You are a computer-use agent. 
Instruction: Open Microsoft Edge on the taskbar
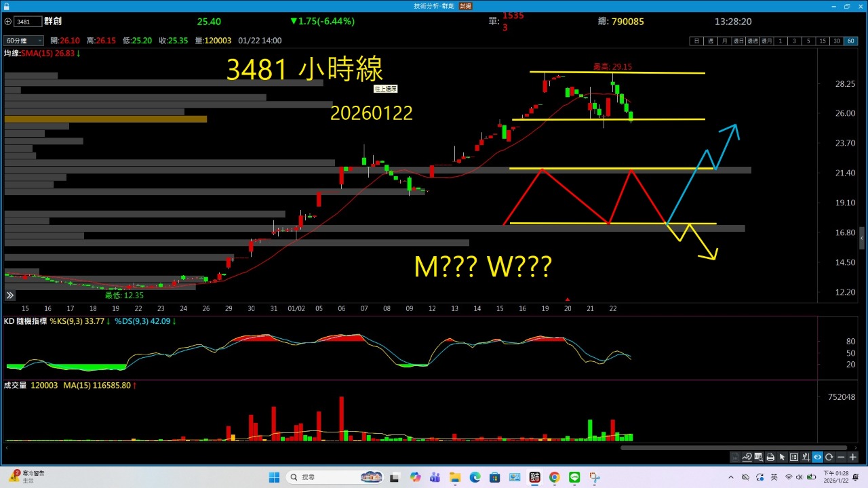tap(475, 477)
